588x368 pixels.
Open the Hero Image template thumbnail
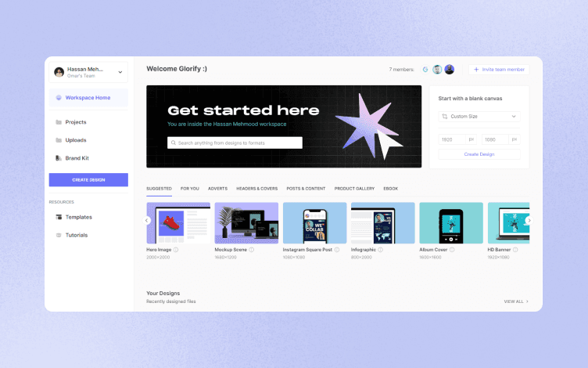click(x=178, y=223)
